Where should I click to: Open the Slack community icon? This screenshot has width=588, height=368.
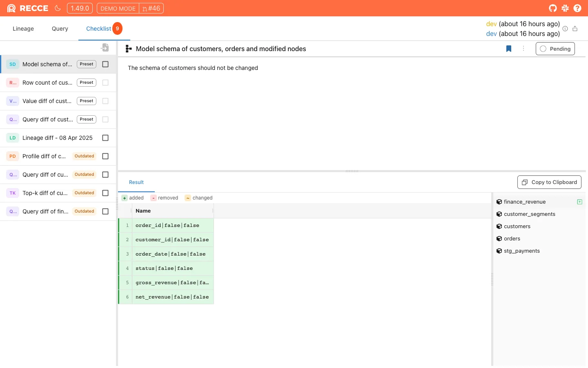point(565,8)
